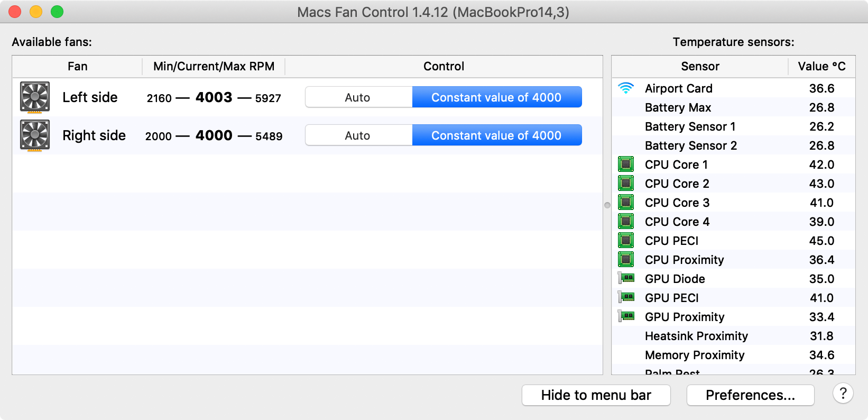
Task: Click CPU Core 2 value 43.0
Action: [x=821, y=184]
